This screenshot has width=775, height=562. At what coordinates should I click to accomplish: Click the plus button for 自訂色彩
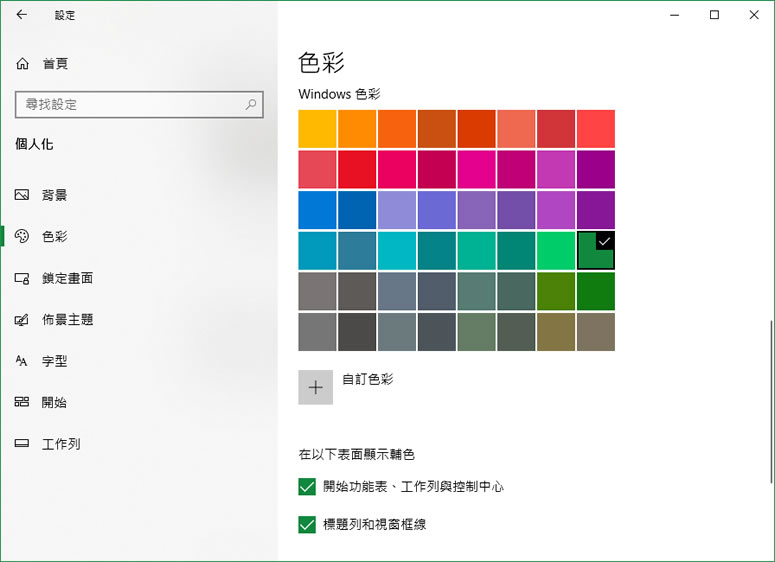315,387
